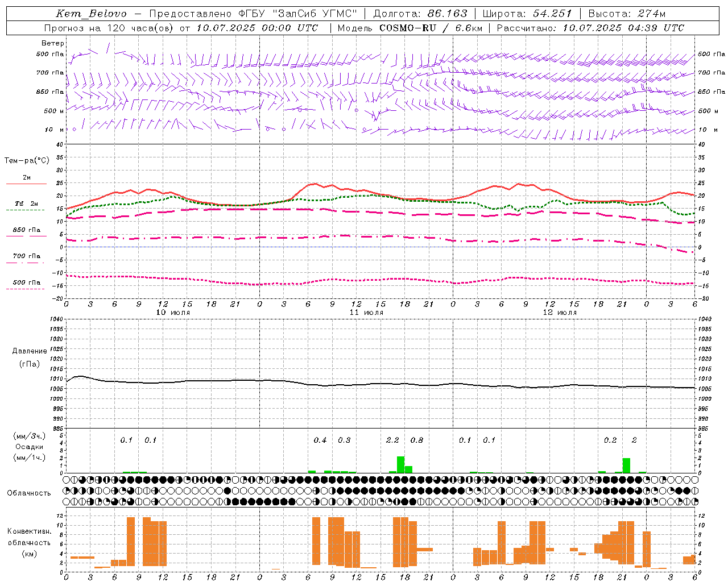The image size is (728, 582).
Task: Click the Тем-ра(°C) axis title
Action: pos(27,161)
